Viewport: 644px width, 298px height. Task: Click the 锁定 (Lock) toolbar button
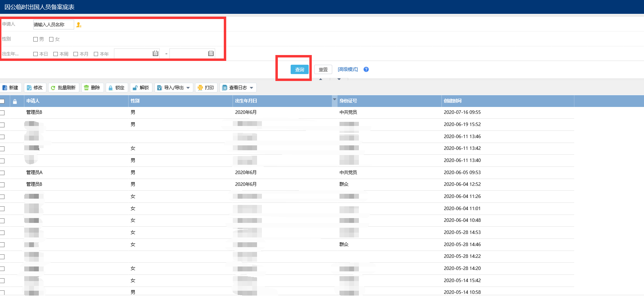tap(116, 88)
